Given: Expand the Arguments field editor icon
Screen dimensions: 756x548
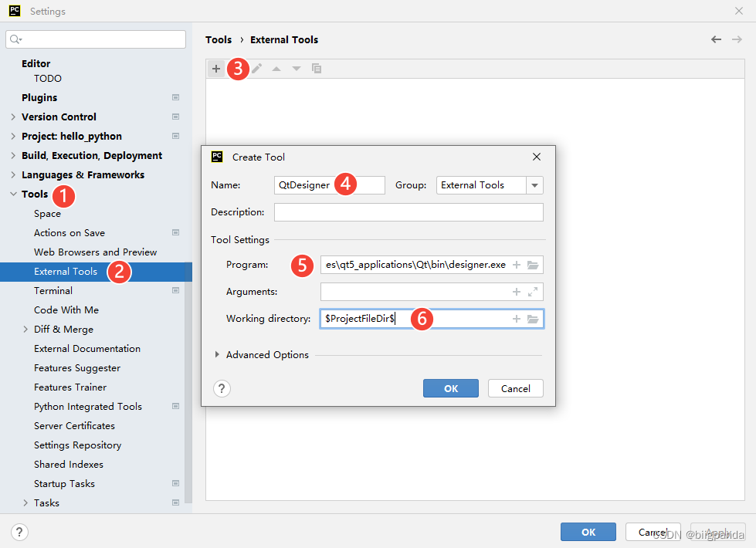Looking at the screenshot, I should click(x=533, y=292).
